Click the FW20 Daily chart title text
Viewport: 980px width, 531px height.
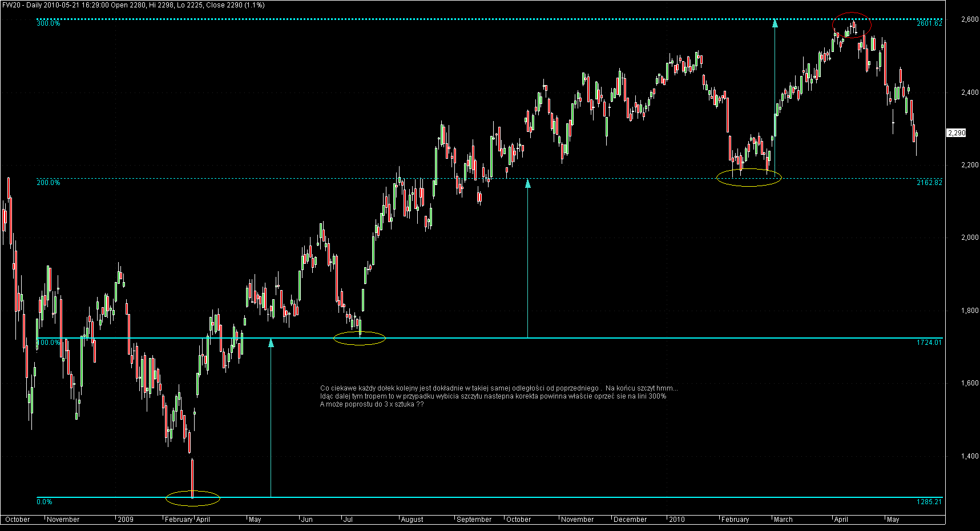(134, 5)
